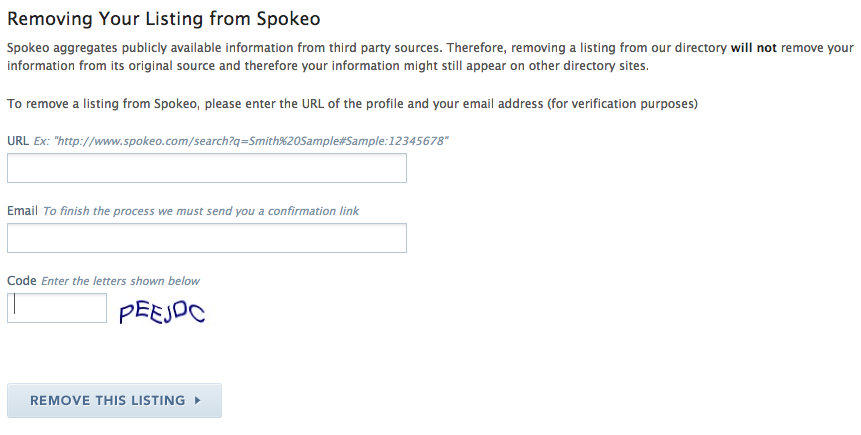Focus the Email input field
Viewport: 861px width, 435px height.
pyautogui.click(x=207, y=238)
